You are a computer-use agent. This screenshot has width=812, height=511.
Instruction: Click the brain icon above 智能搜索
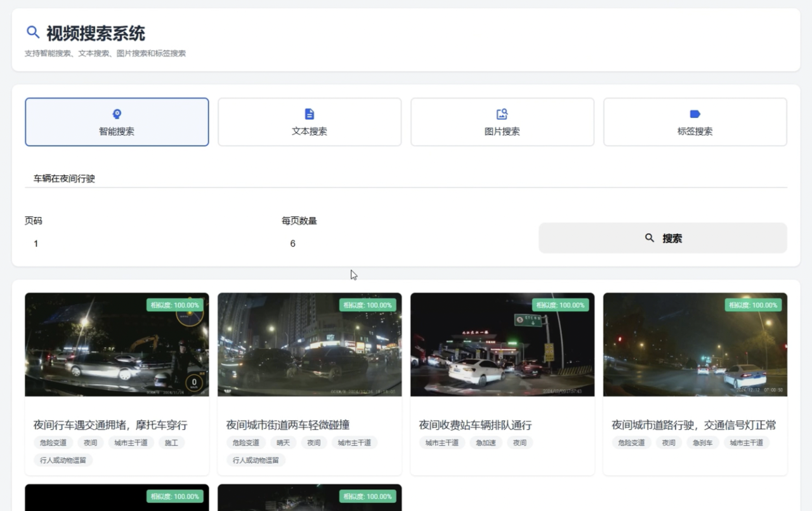click(117, 114)
